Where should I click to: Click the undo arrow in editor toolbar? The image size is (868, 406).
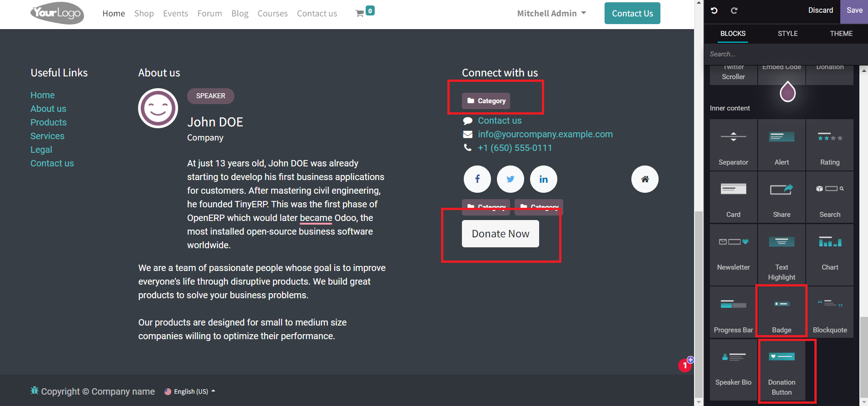tap(714, 10)
